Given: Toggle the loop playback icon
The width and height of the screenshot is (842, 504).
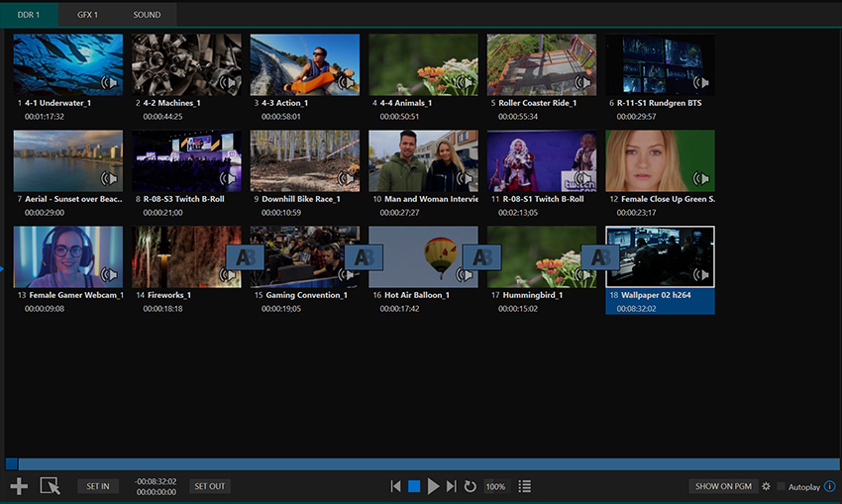Looking at the screenshot, I should click(x=470, y=486).
